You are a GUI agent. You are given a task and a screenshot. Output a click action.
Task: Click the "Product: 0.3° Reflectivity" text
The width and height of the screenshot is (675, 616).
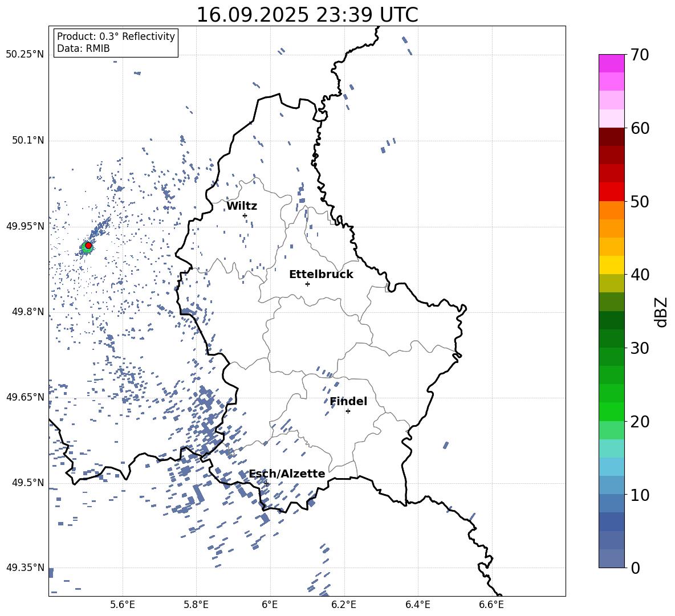[116, 36]
